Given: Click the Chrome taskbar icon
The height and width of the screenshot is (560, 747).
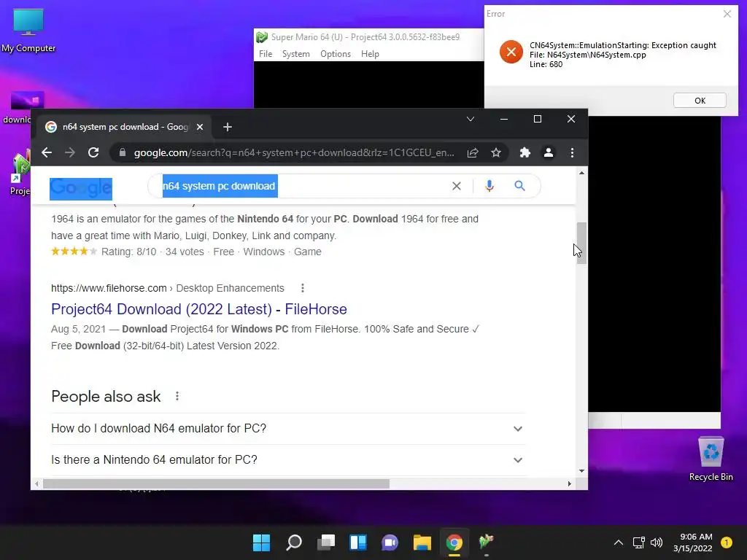Looking at the screenshot, I should [x=454, y=542].
